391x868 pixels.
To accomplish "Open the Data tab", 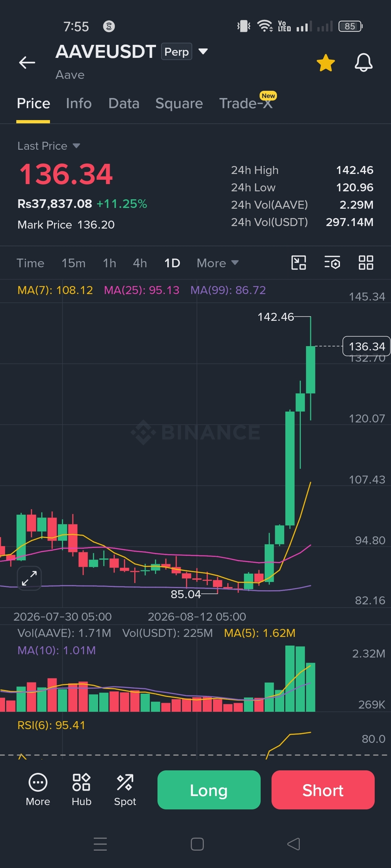I will (124, 103).
